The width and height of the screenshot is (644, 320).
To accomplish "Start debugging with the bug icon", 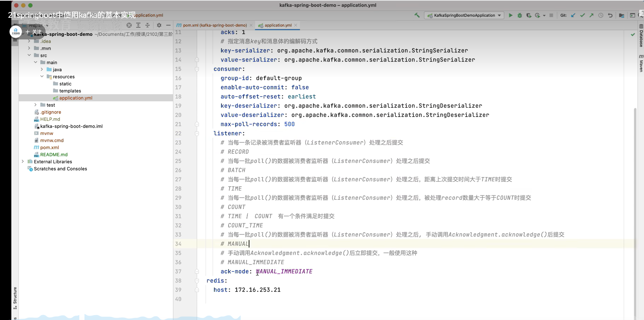I will [x=520, y=15].
